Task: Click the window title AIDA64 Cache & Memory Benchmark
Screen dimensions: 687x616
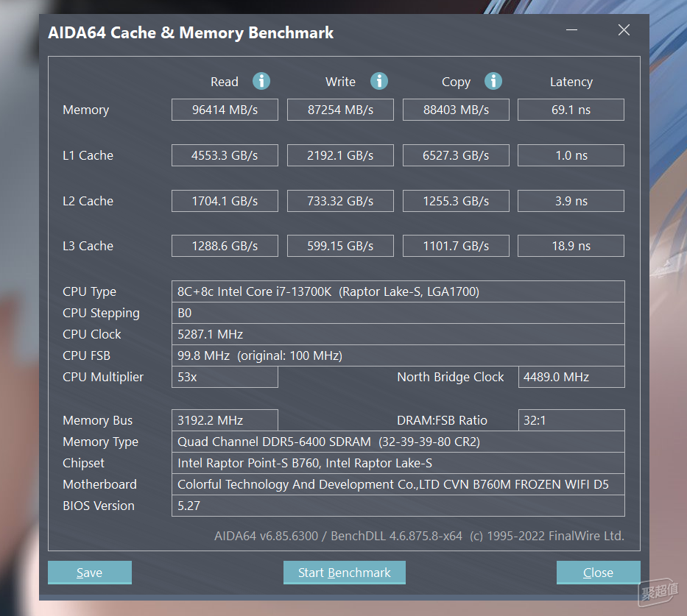Action: coord(191,33)
